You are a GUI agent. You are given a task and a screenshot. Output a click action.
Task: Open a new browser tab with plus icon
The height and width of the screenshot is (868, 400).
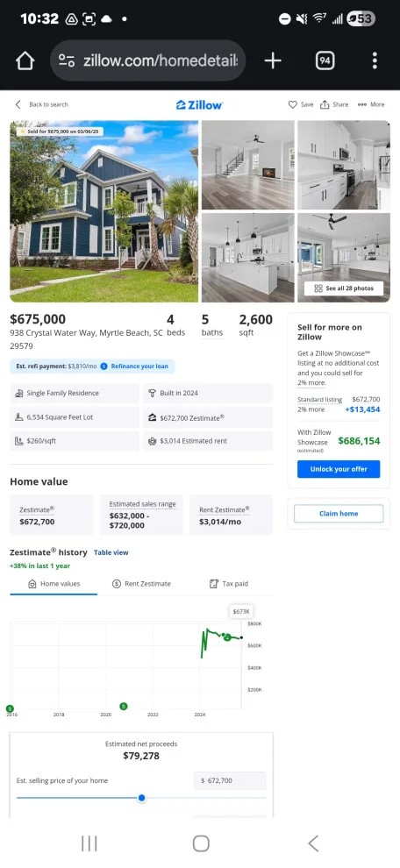pos(273,60)
